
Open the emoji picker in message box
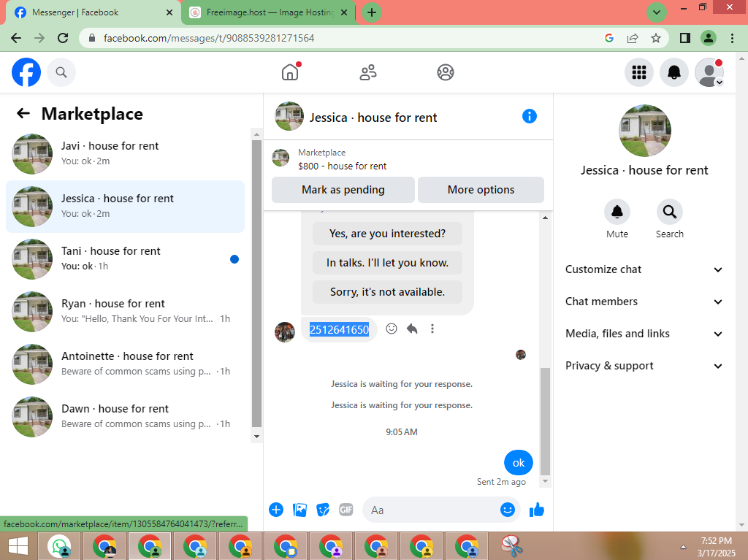(x=508, y=510)
